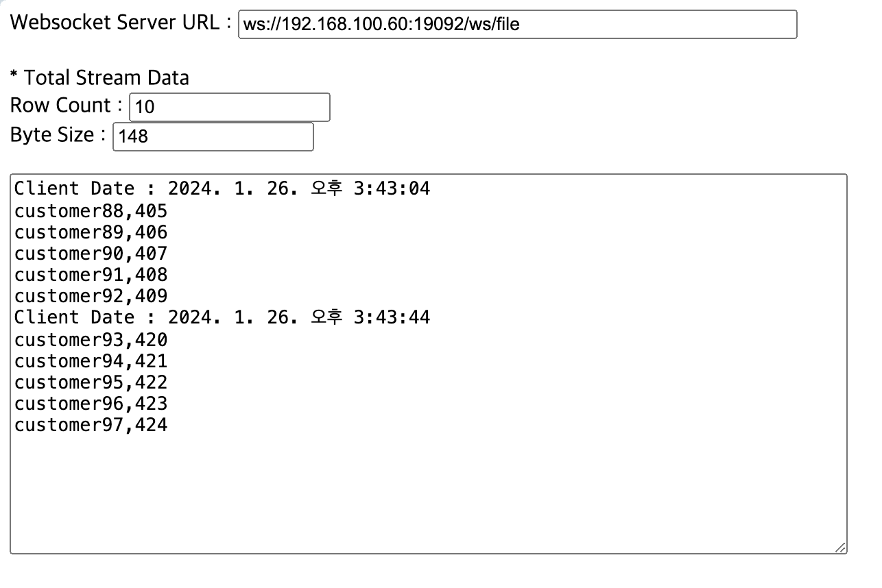Screen dimensions: 882x588
Task: Focus the Row Count input box
Action: [x=229, y=108]
